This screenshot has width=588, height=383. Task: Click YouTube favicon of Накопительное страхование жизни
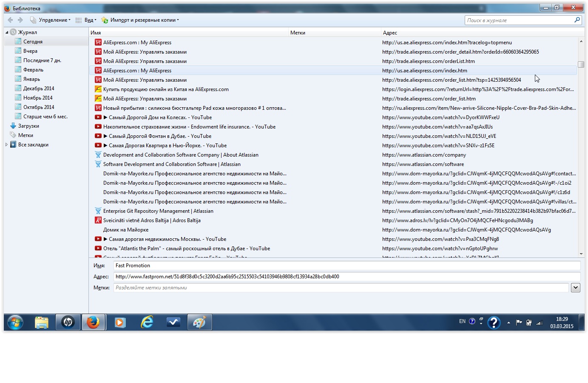point(98,127)
